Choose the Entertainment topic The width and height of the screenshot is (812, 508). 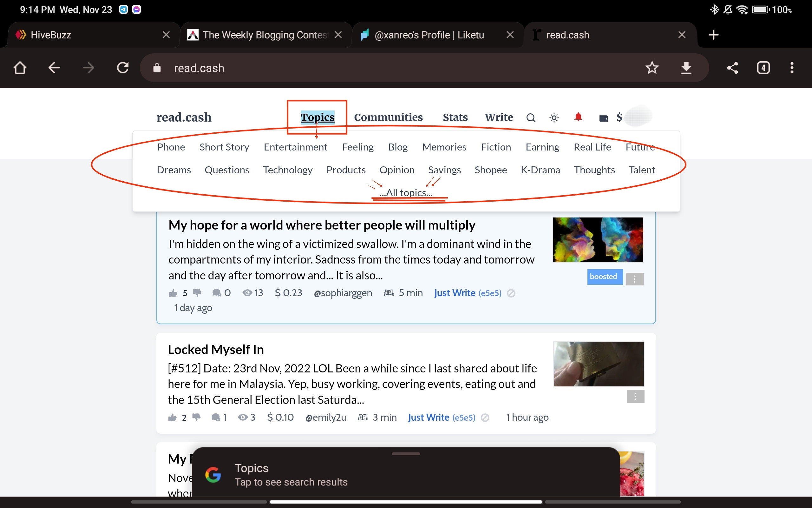295,147
